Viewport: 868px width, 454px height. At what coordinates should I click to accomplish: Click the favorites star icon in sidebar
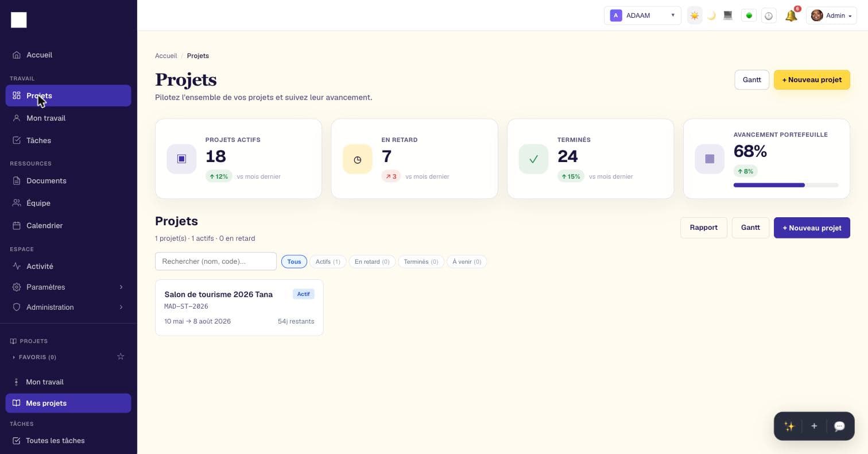point(121,357)
